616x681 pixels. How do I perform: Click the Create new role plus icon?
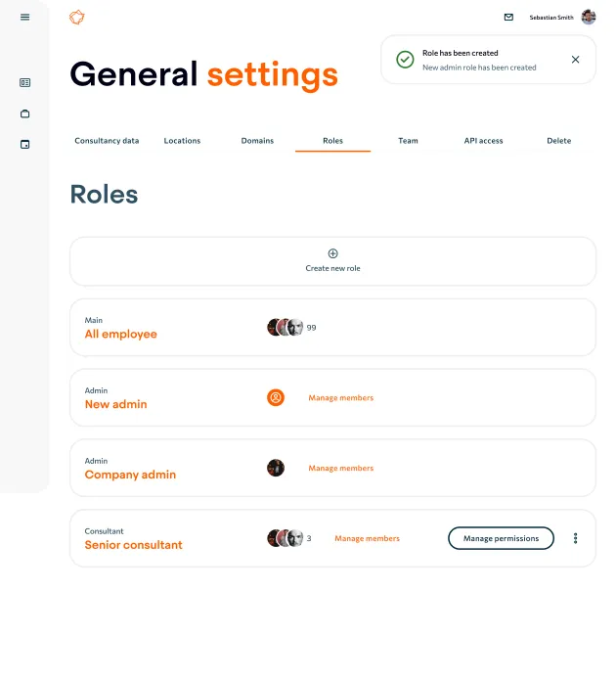tap(332, 253)
